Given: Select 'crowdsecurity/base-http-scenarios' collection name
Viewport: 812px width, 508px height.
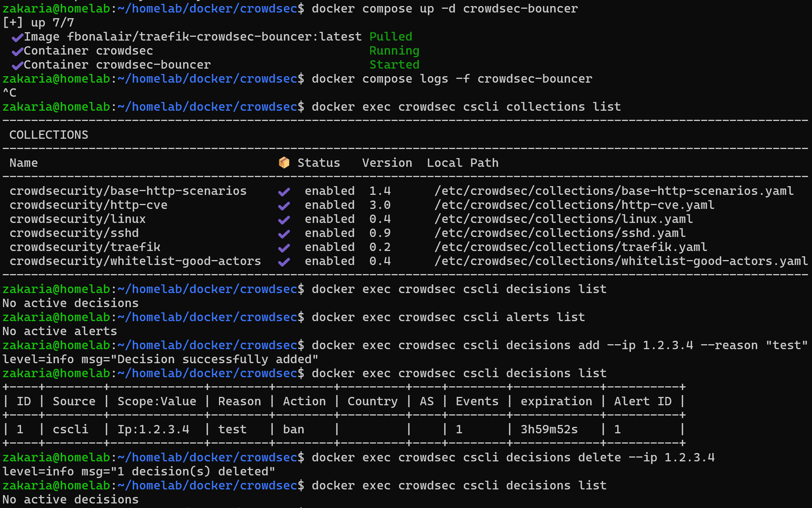Looking at the screenshot, I should click(x=128, y=191).
